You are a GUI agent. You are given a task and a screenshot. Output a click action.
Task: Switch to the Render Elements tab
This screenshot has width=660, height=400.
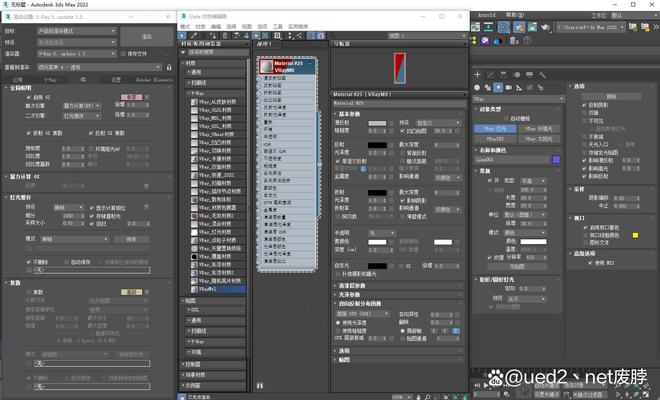[x=154, y=80]
